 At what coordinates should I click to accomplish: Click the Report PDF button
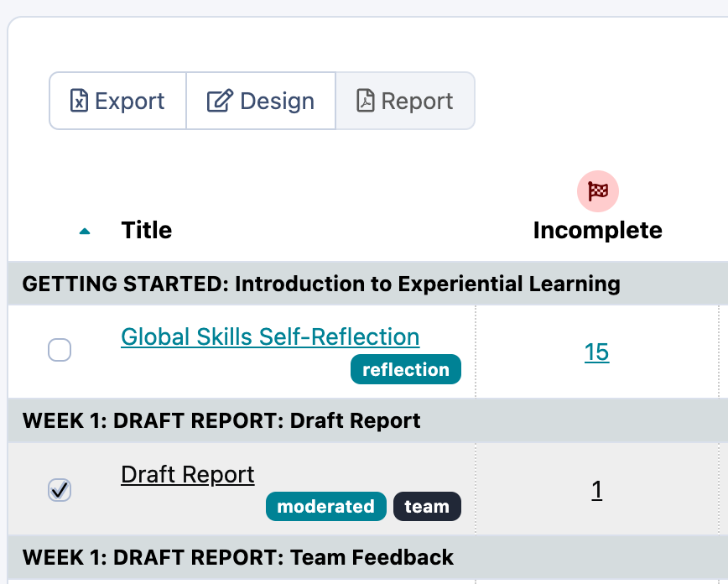[x=405, y=101]
